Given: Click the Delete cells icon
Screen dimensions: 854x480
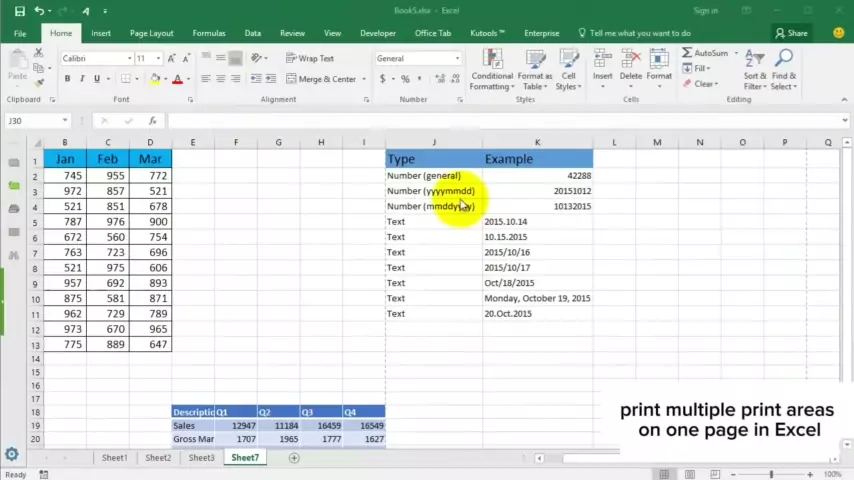Looking at the screenshot, I should [631, 66].
